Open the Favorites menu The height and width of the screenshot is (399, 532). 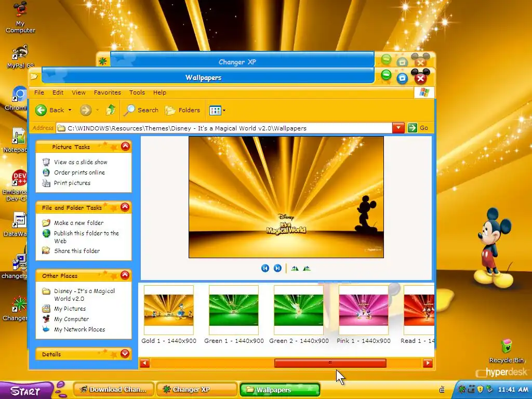[x=107, y=92]
